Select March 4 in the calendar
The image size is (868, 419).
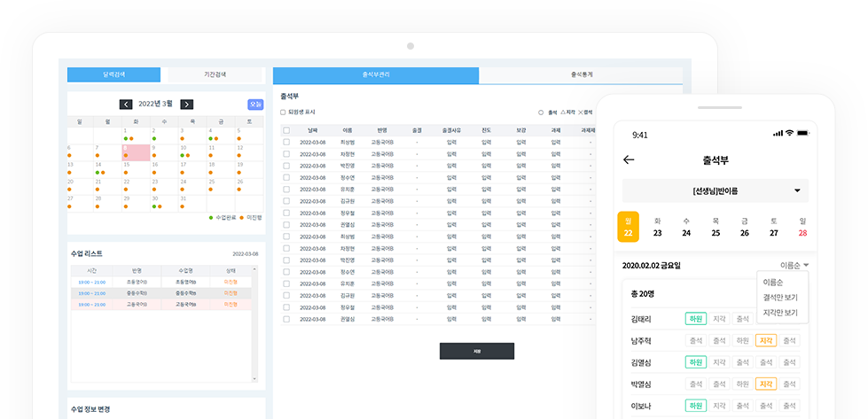(x=221, y=136)
